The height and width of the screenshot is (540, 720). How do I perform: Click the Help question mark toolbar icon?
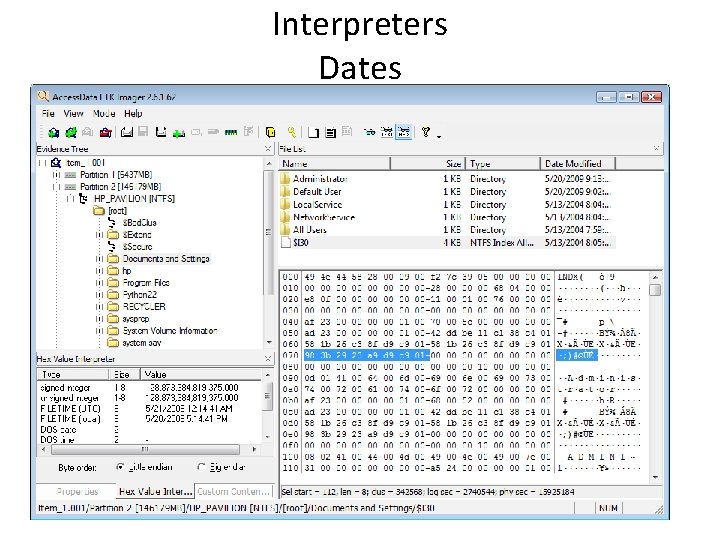(426, 132)
